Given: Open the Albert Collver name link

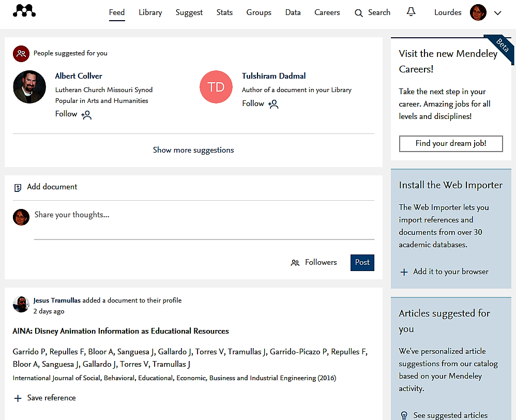Looking at the screenshot, I should point(79,76).
